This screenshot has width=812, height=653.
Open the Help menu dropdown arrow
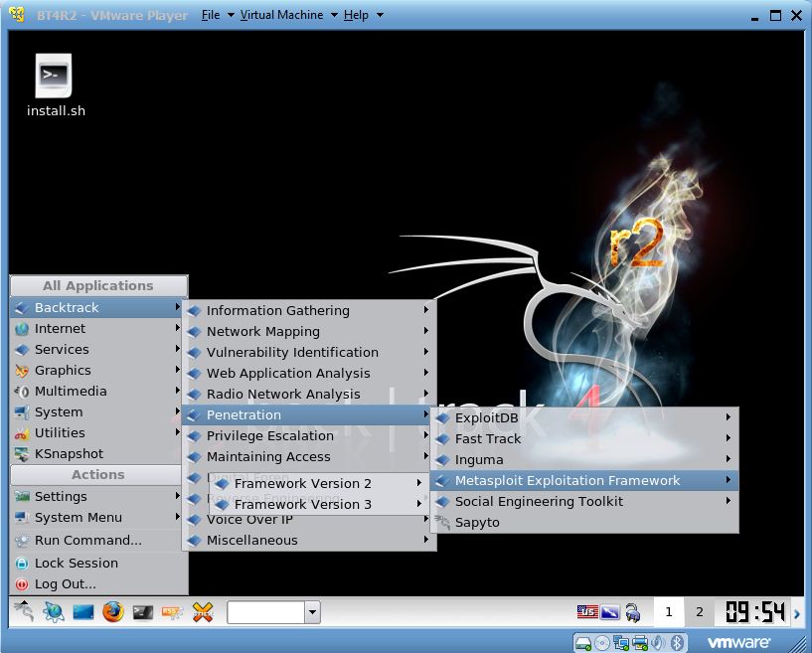(380, 15)
